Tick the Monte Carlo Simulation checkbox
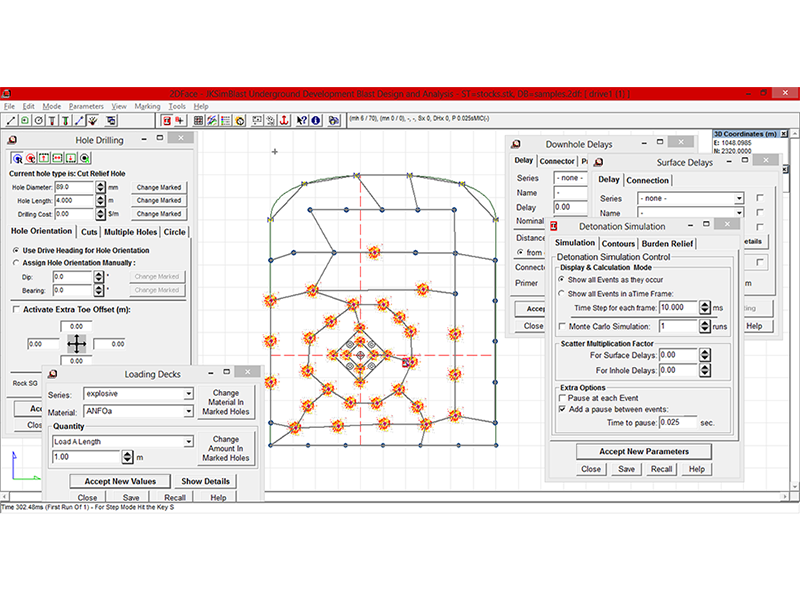This screenshot has width=800, height=600. point(560,327)
